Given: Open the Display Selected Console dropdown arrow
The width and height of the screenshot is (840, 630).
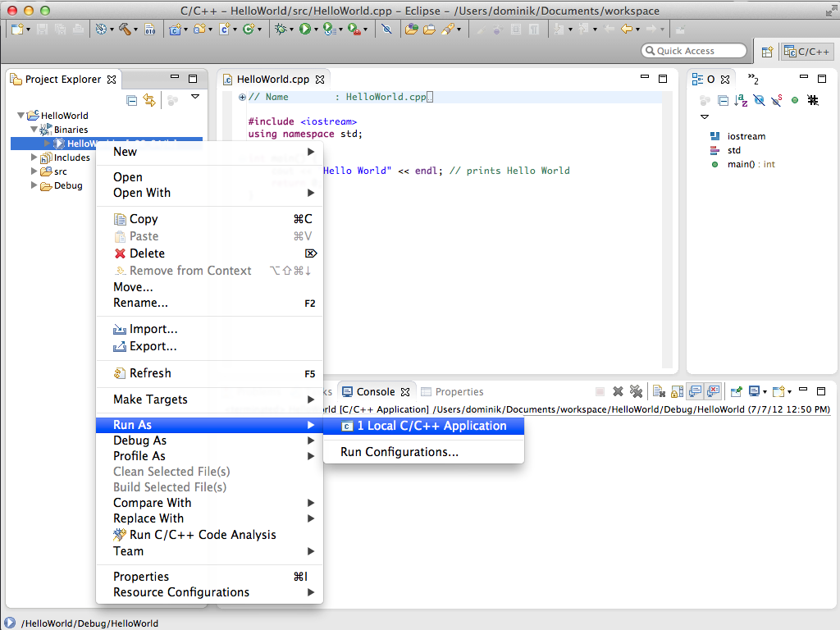Looking at the screenshot, I should [x=765, y=392].
